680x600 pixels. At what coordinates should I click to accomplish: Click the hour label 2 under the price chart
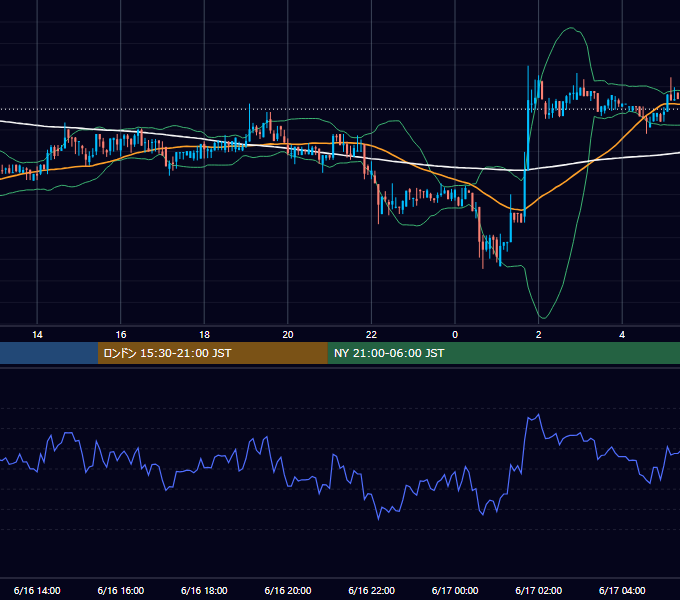[539, 335]
